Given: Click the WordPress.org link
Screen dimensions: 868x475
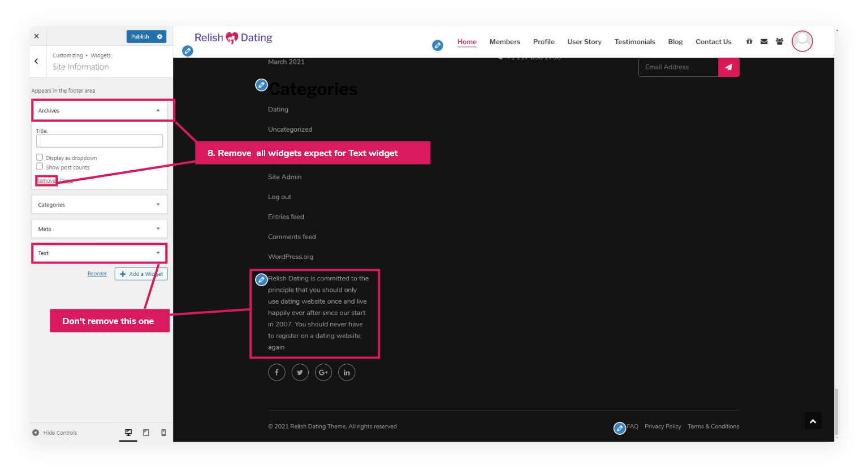Looking at the screenshot, I should pyautogui.click(x=291, y=256).
